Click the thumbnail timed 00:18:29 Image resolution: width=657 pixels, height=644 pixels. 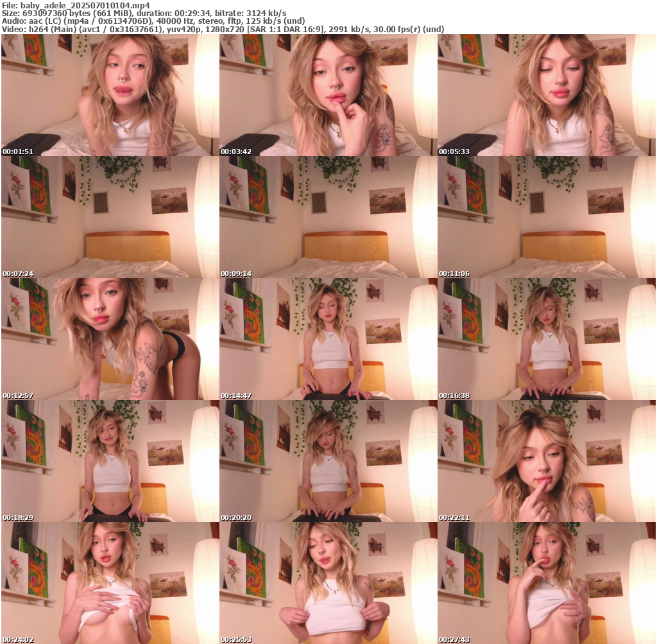(110, 461)
